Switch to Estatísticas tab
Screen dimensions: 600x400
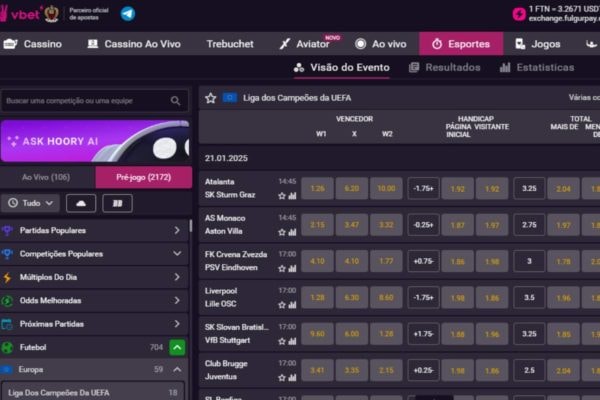click(537, 68)
